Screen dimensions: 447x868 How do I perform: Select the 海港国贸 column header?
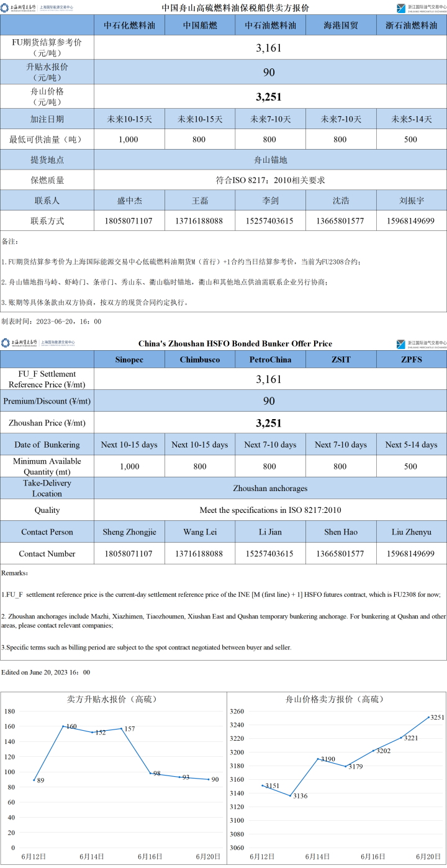tap(341, 25)
